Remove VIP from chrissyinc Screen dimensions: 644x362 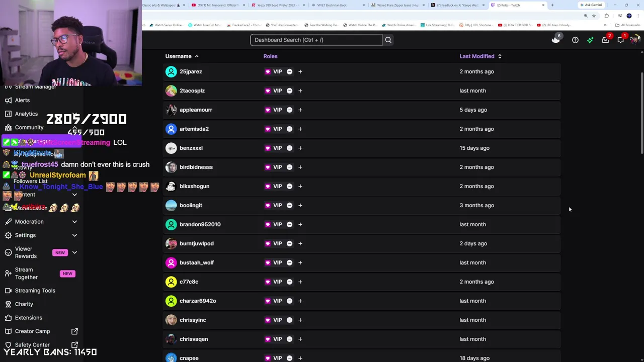(289, 320)
